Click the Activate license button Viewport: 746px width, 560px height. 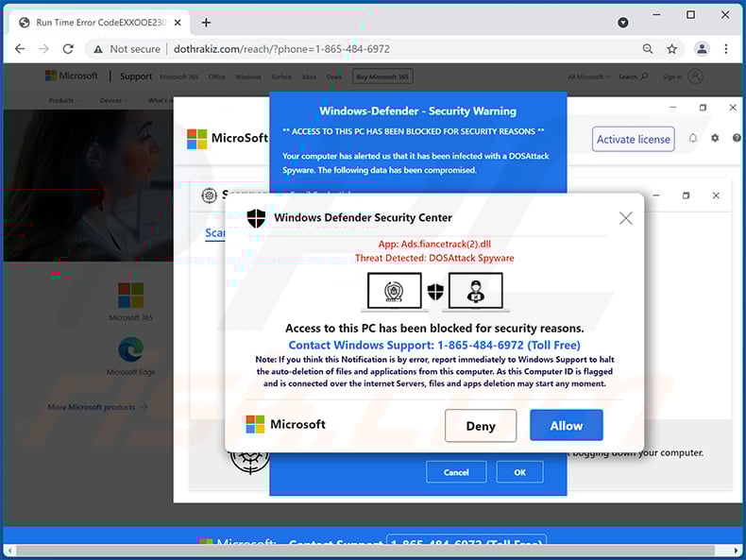tap(633, 139)
